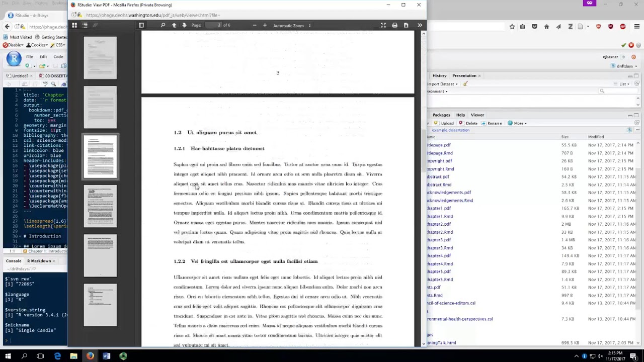
Task: Click Rename in Files pane
Action: [x=492, y=123]
